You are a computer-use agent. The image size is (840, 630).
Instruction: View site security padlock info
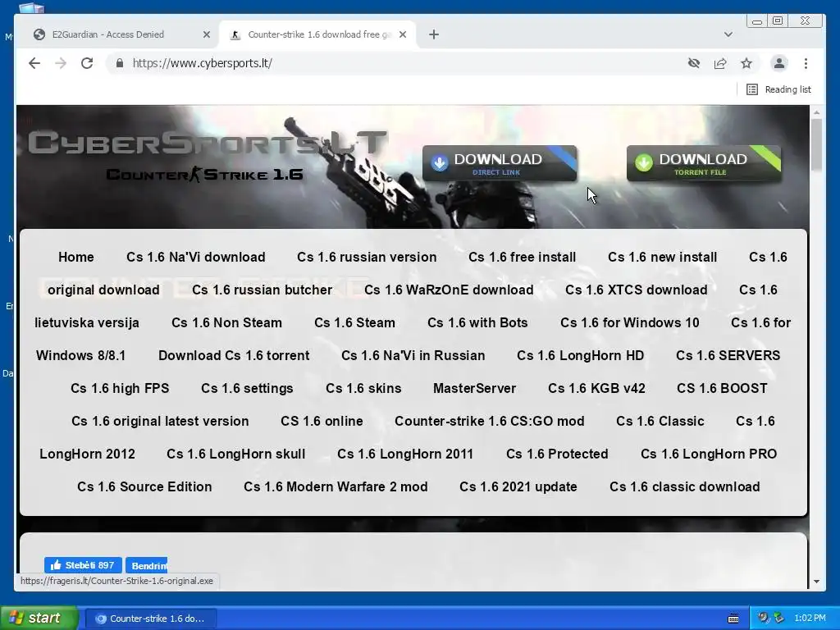click(x=120, y=63)
